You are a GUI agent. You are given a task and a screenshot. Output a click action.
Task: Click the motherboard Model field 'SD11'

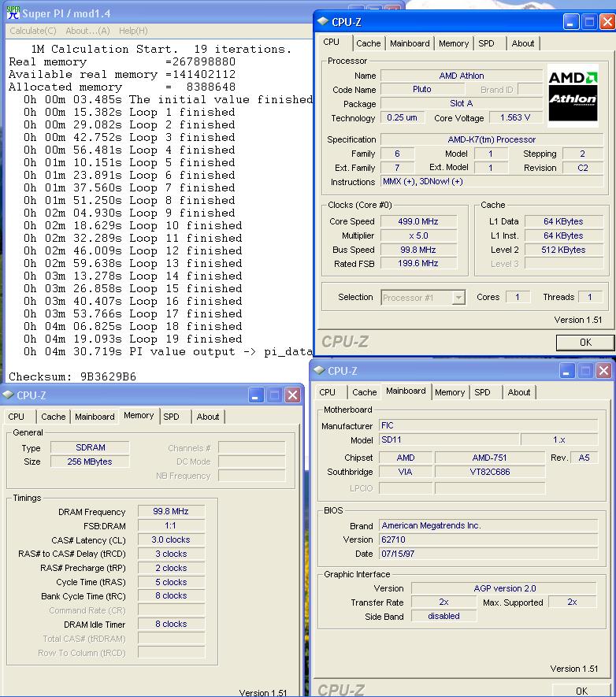(x=449, y=439)
